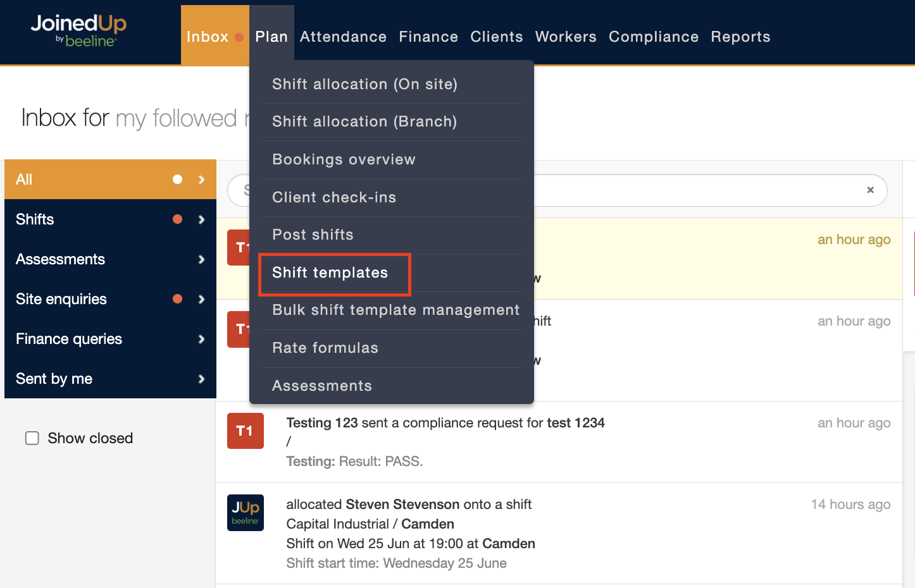Viewport: 915px width, 588px height.
Task: Clear the search field with X icon
Action: tap(870, 190)
